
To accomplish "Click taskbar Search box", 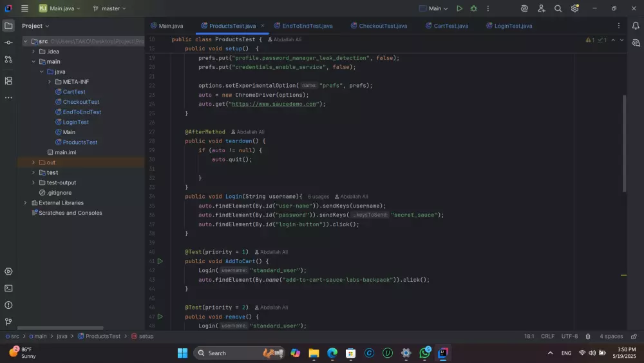I will tap(239, 353).
